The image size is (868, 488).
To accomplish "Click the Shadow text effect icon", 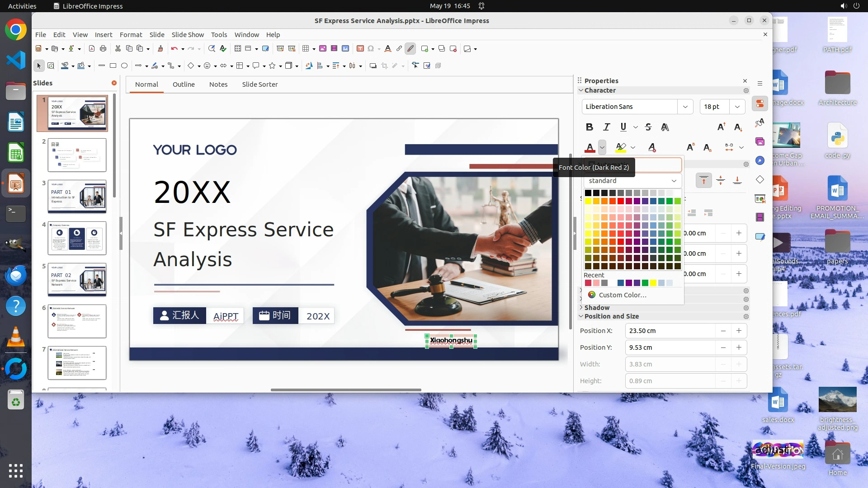I will pyautogui.click(x=665, y=127).
